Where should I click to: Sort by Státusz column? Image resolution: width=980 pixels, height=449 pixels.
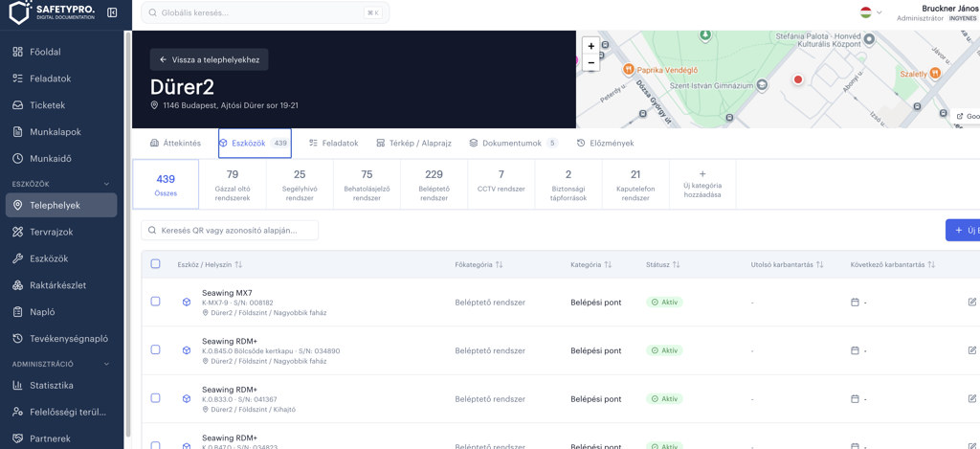(662, 265)
